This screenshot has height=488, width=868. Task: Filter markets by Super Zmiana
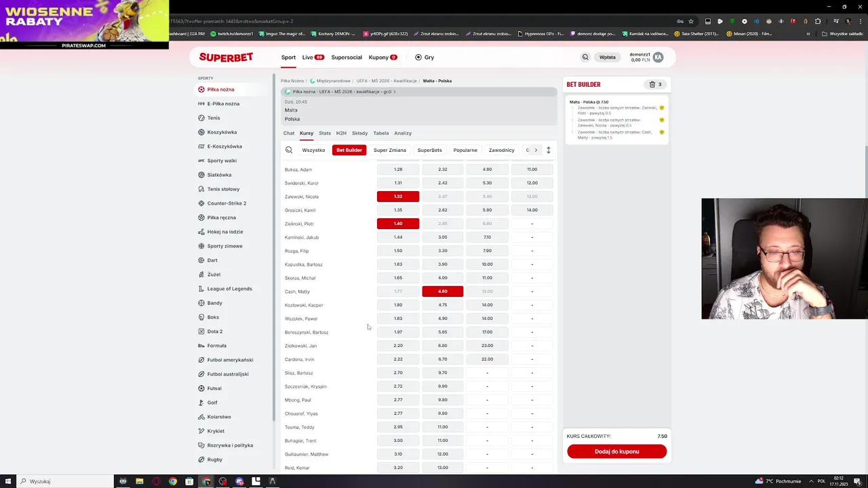tap(390, 150)
